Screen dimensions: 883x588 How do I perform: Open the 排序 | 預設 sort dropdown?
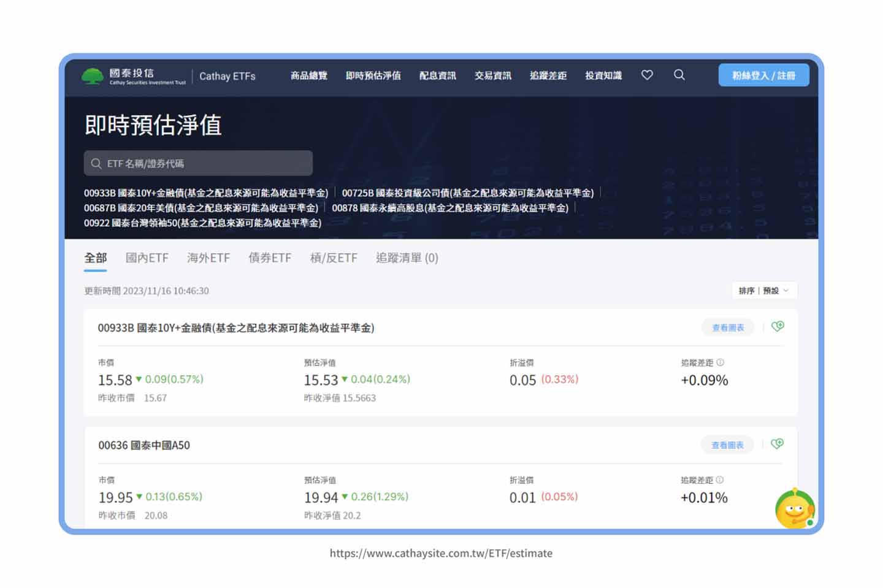(x=764, y=291)
